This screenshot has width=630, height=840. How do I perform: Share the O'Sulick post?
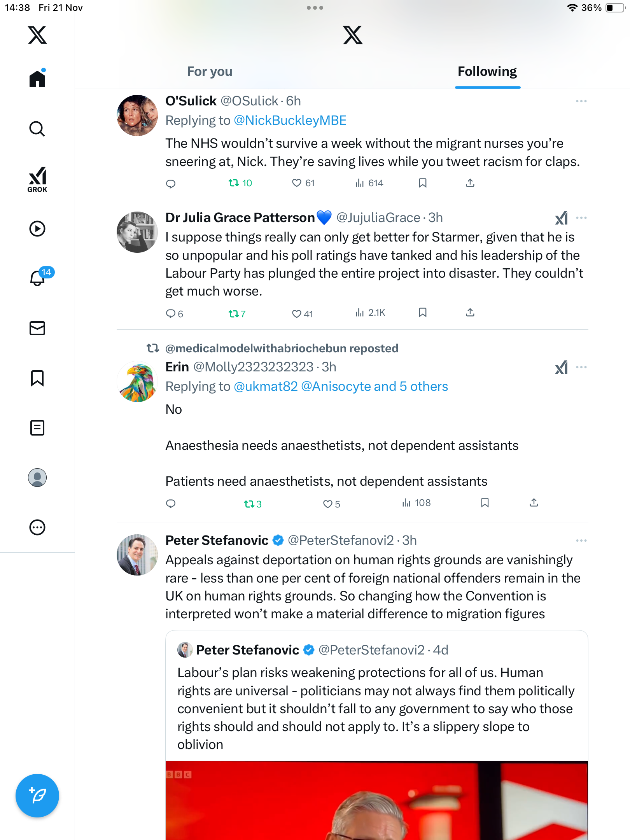click(470, 183)
